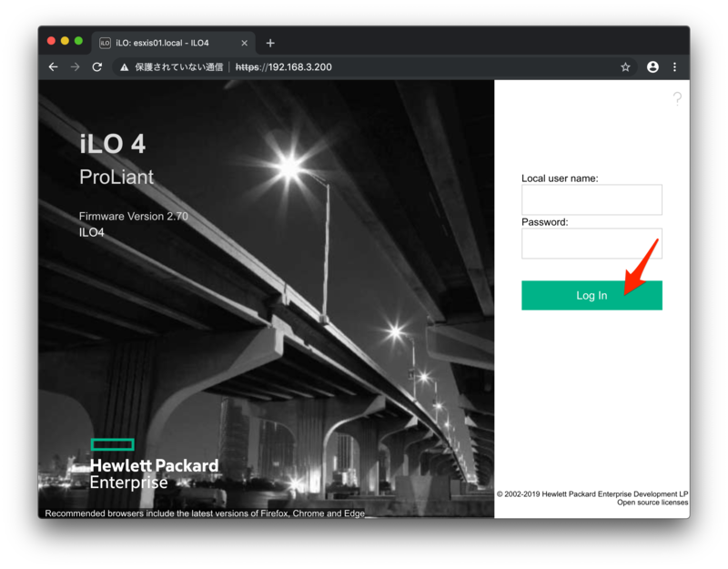Image resolution: width=728 pixels, height=569 pixels.
Task: Click the Firmware Version 2.70 text
Action: [133, 217]
